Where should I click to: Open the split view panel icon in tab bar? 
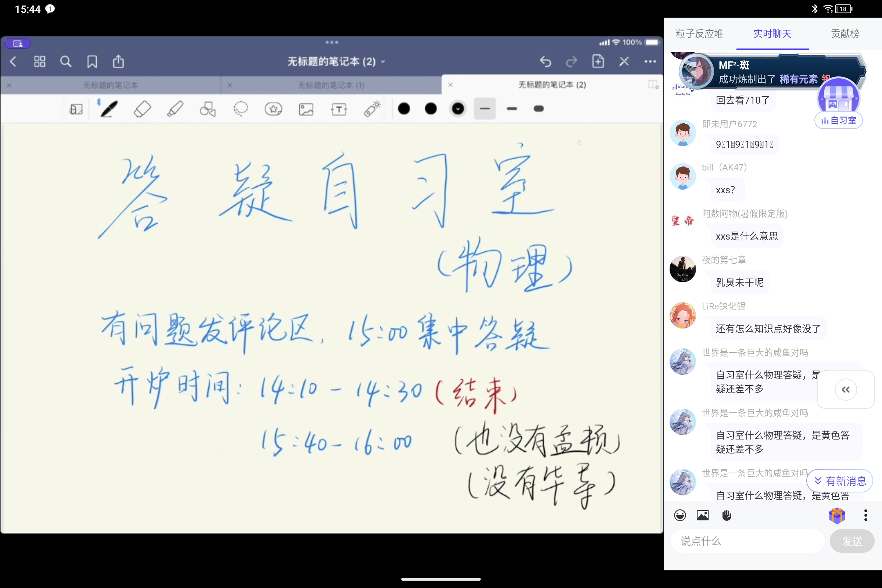[653, 85]
